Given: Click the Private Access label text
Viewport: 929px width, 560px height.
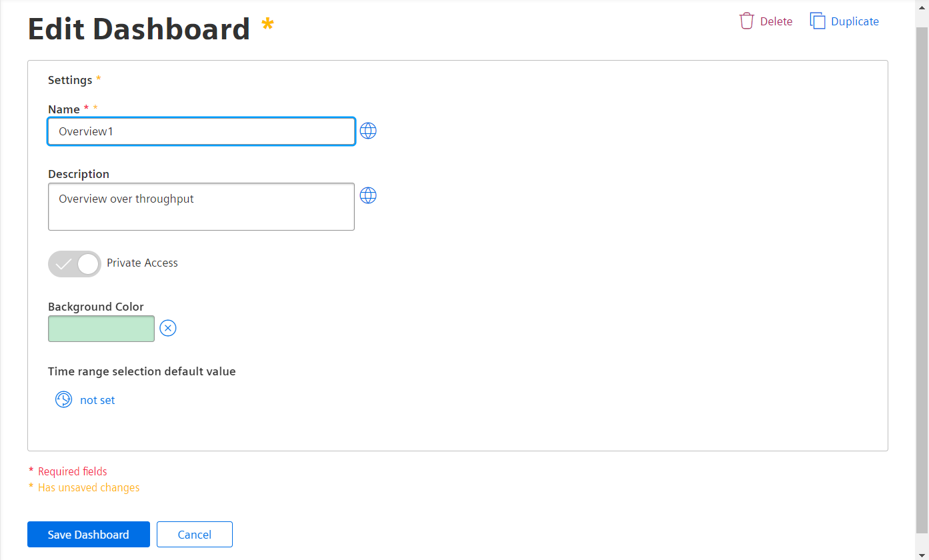Looking at the screenshot, I should tap(142, 263).
